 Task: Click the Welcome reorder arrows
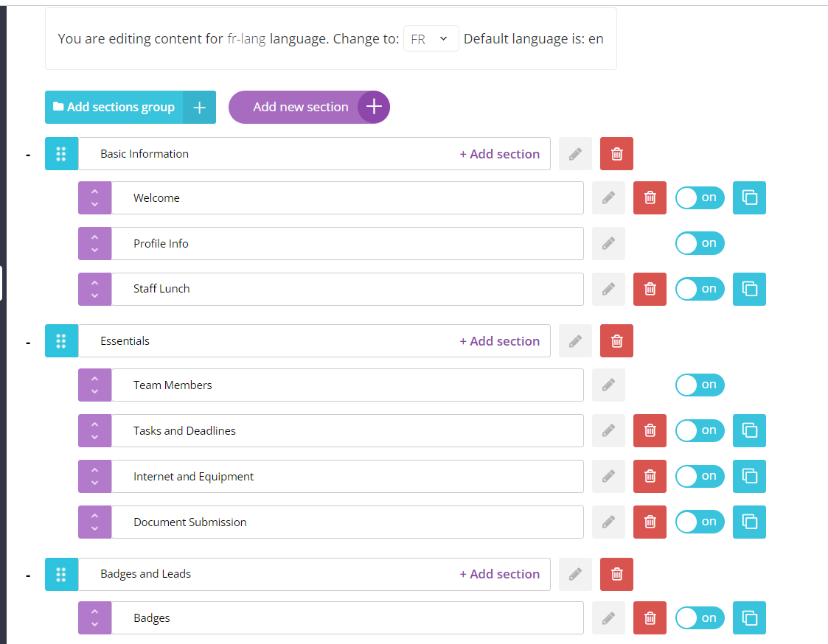coord(94,198)
